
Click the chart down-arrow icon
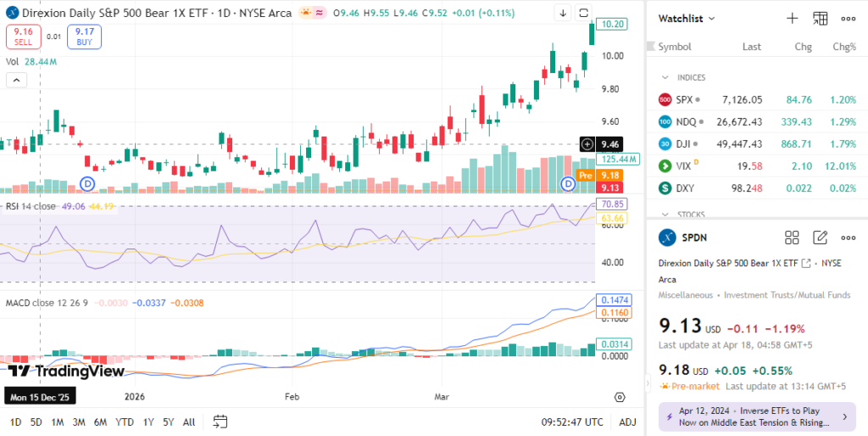pos(563,13)
